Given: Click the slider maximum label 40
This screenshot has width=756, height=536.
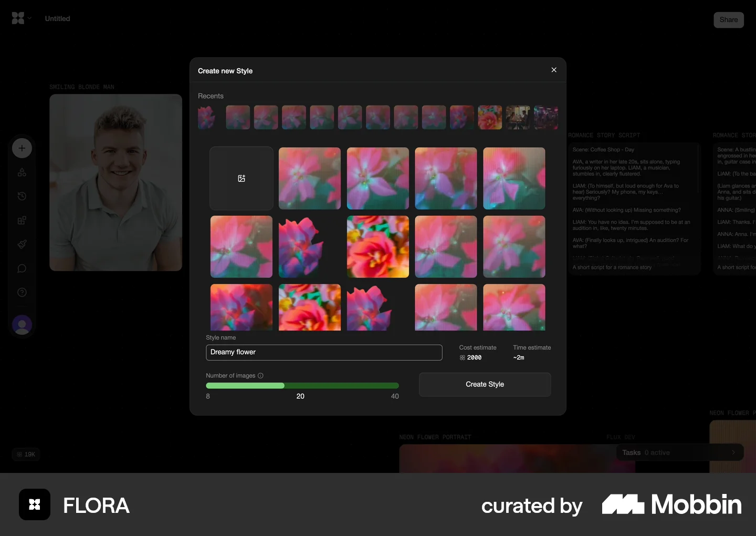Looking at the screenshot, I should [395, 397].
